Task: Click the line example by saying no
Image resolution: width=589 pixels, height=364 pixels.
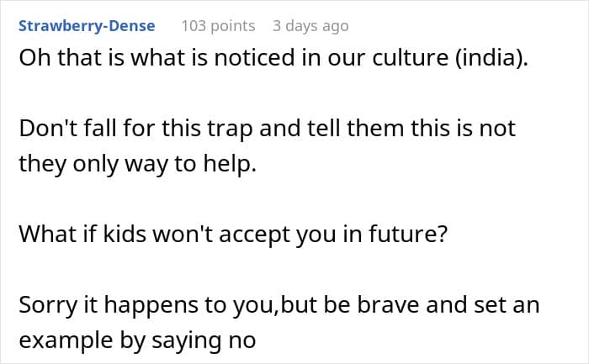Action: pos(137,340)
